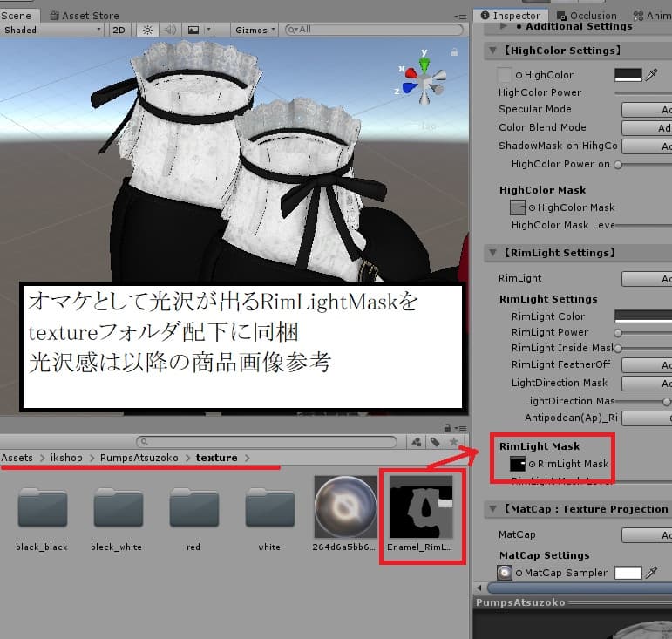Viewport: 672px width, 639px height.
Task: Open the Gizmos dropdown
Action: 255,30
